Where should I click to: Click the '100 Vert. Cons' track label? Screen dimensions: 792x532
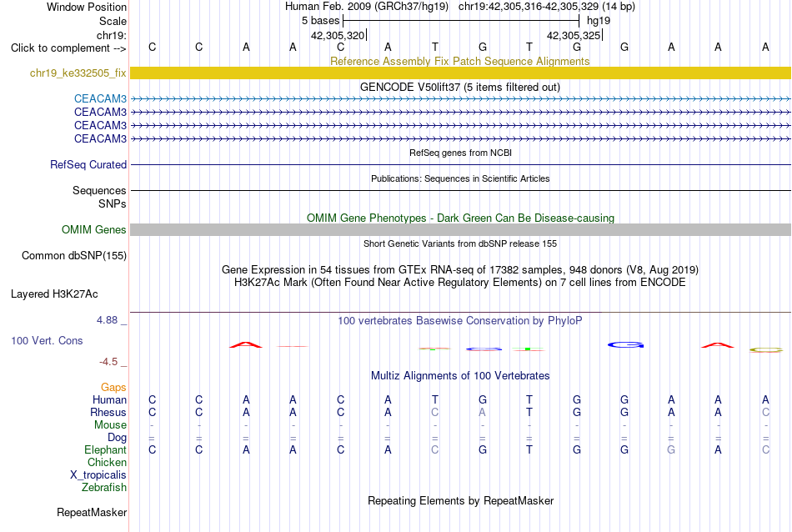[47, 340]
